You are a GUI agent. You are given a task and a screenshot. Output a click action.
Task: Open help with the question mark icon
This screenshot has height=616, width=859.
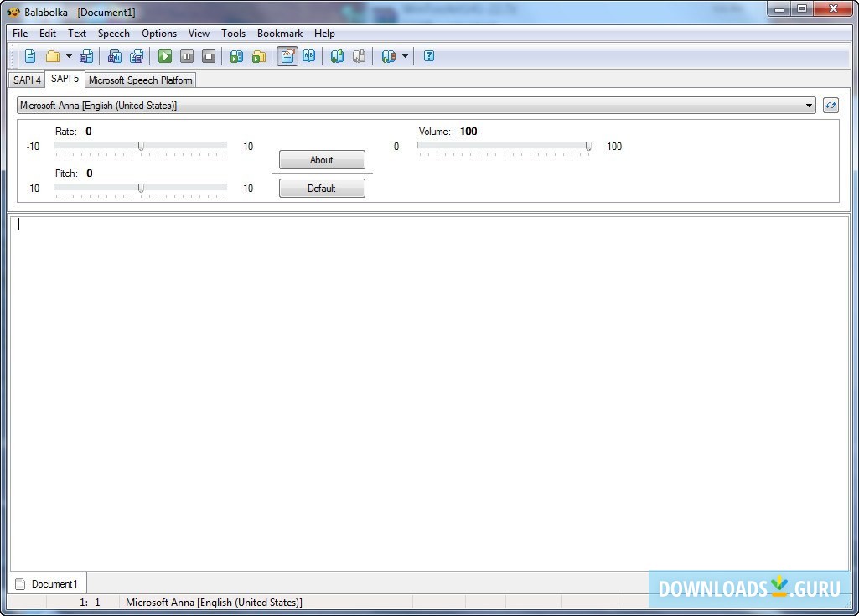click(429, 56)
